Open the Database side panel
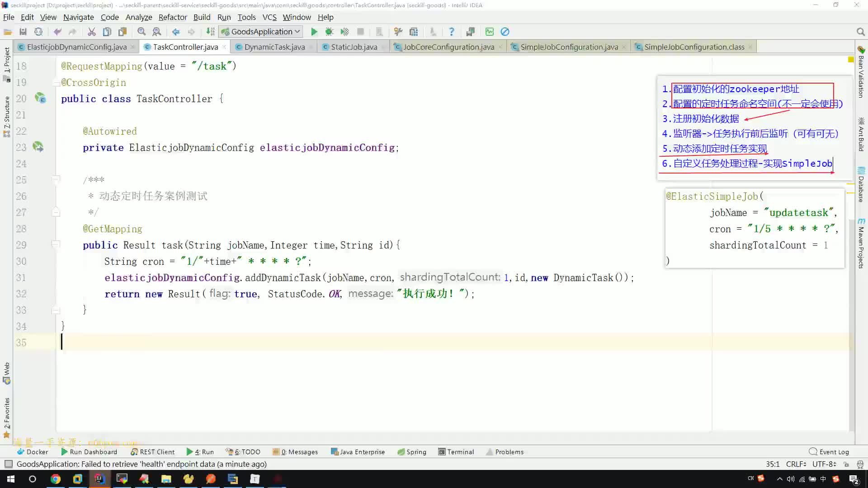 point(861,184)
